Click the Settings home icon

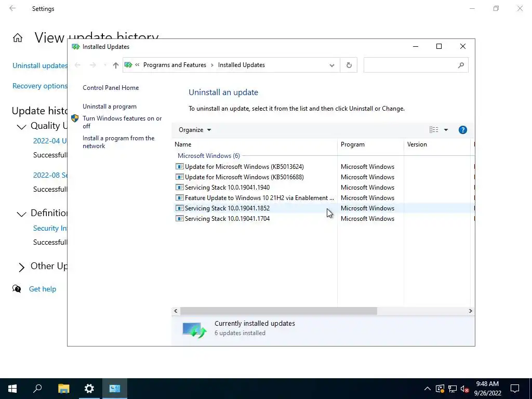click(x=18, y=37)
